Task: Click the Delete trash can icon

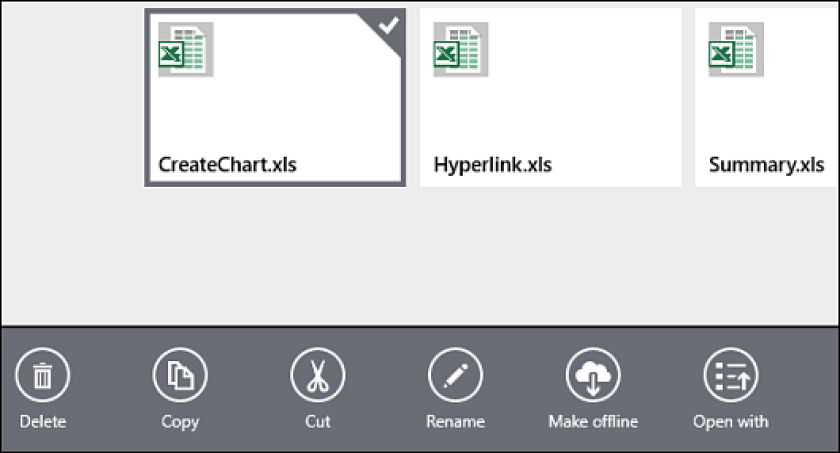Action: pos(42,375)
